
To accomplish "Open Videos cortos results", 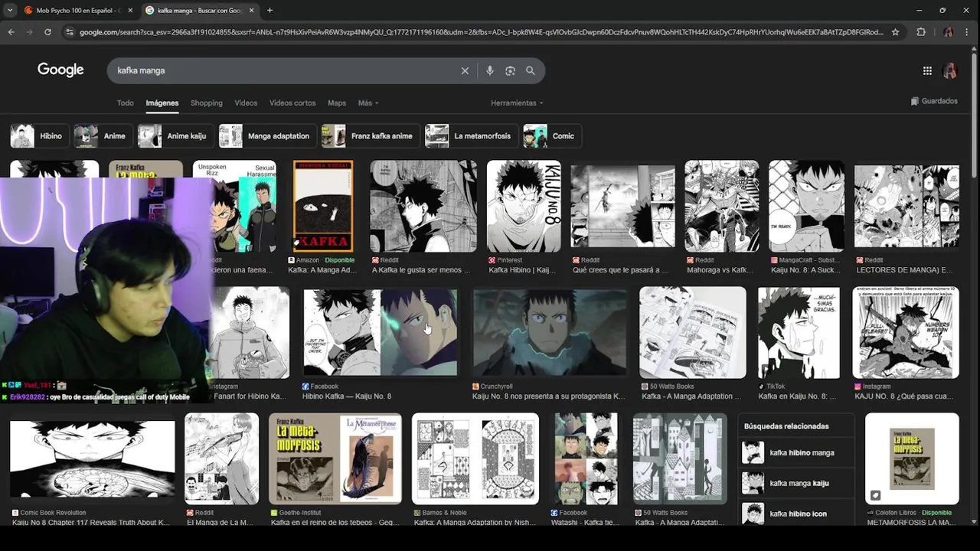I will click(292, 103).
